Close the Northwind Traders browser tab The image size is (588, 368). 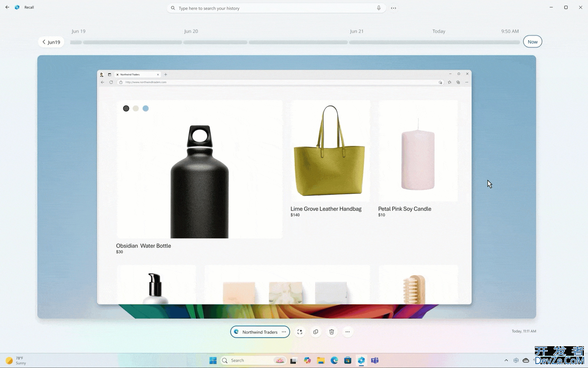pyautogui.click(x=158, y=74)
